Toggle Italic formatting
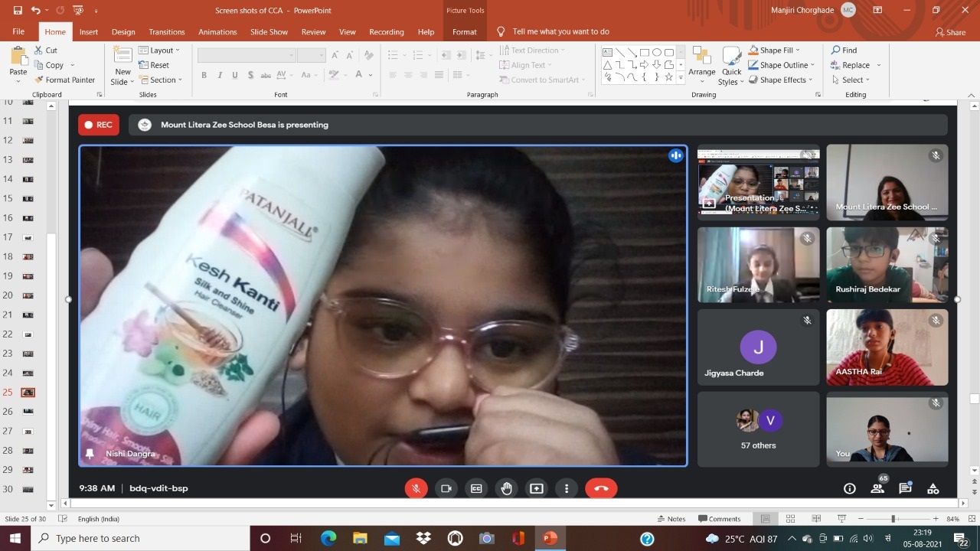Image resolution: width=980 pixels, height=551 pixels. click(220, 75)
